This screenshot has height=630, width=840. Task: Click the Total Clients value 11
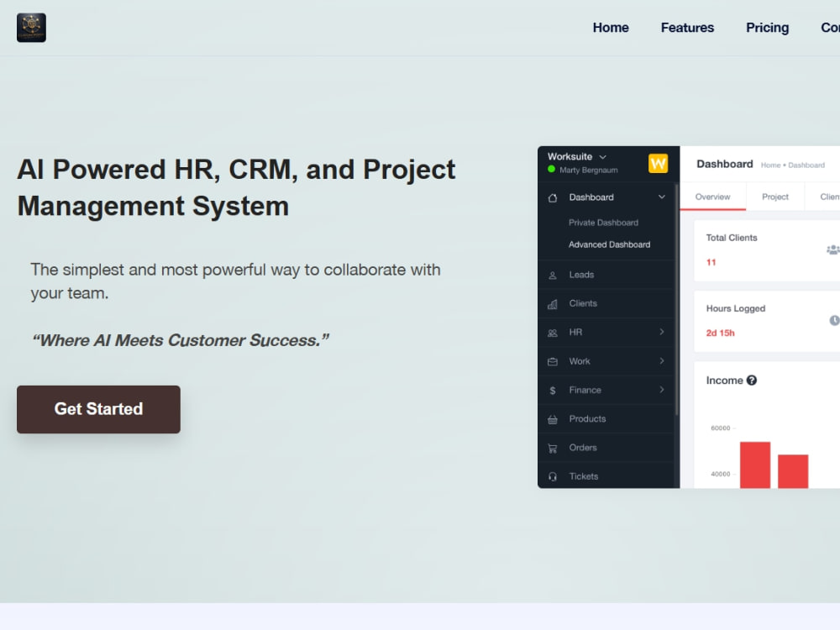pyautogui.click(x=711, y=262)
